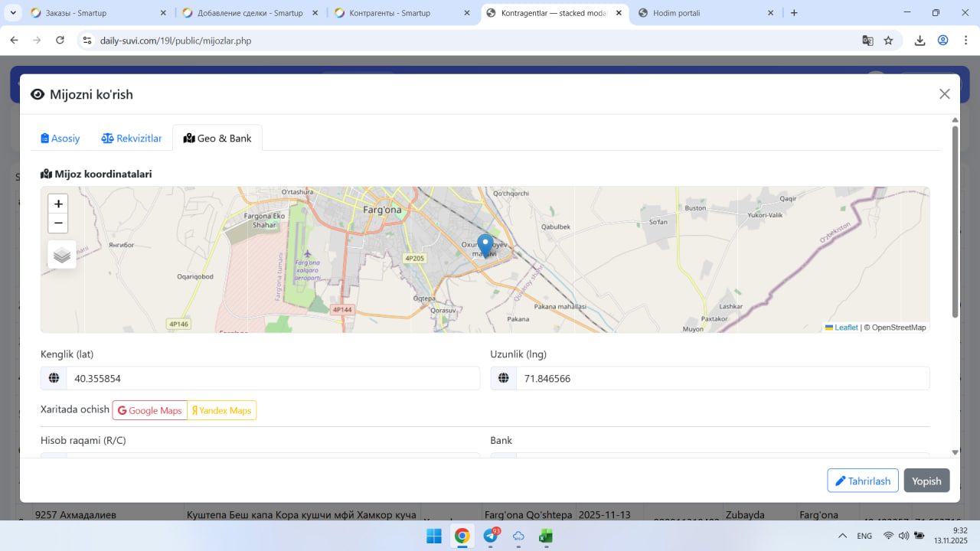This screenshot has height=551, width=980.
Task: Open Chrome downloads icon
Action: (920, 41)
